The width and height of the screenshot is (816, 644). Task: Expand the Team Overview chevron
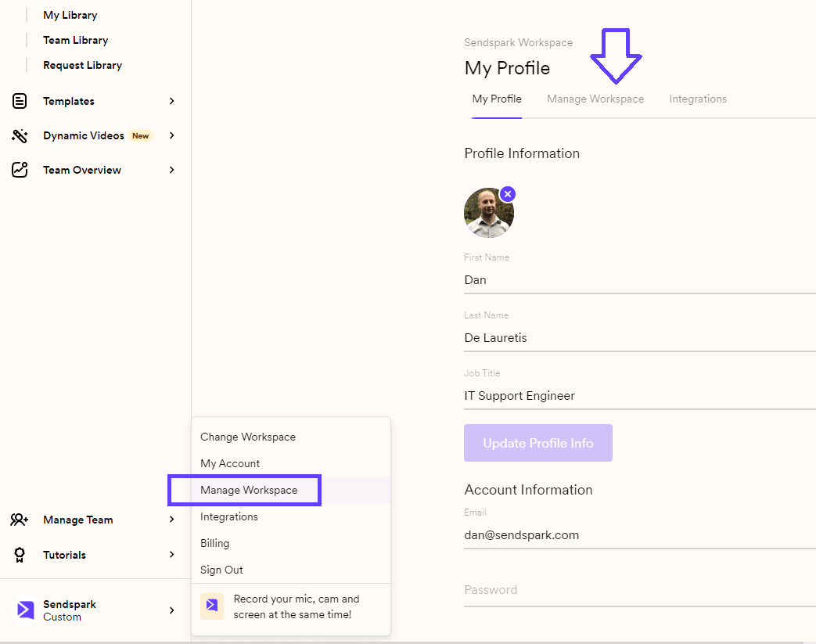[172, 170]
